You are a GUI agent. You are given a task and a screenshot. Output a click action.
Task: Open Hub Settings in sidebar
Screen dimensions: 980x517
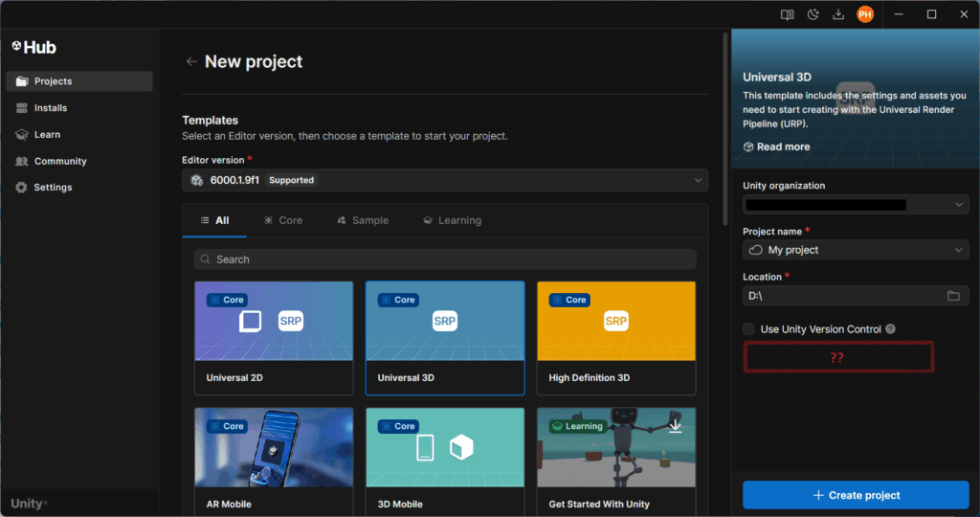[x=79, y=188]
